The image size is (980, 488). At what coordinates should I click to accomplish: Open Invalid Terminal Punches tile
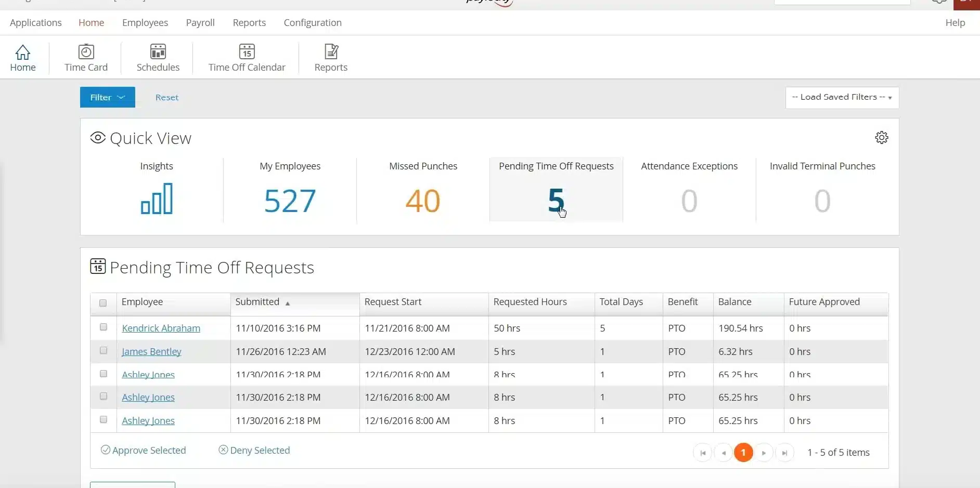click(822, 190)
